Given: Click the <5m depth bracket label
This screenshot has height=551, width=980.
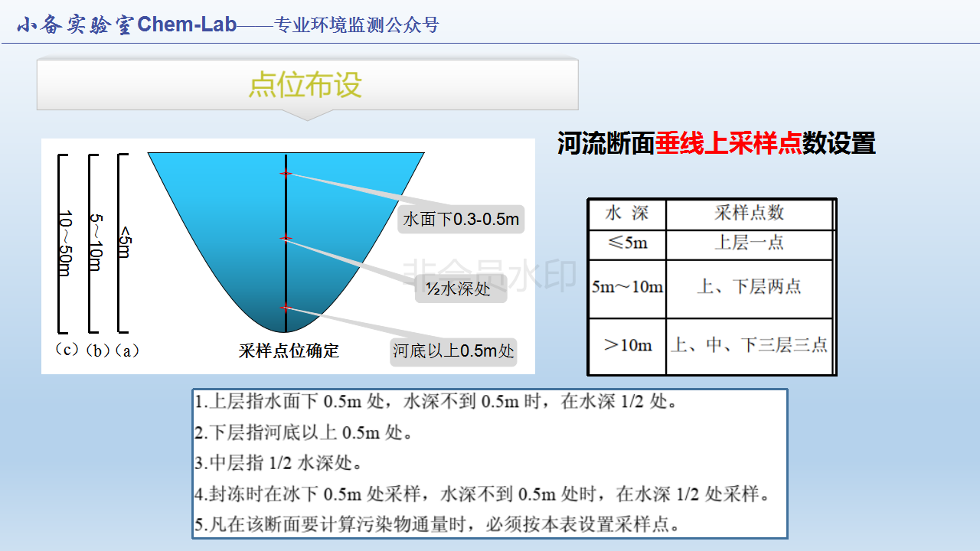Looking at the screenshot, I should tap(124, 243).
